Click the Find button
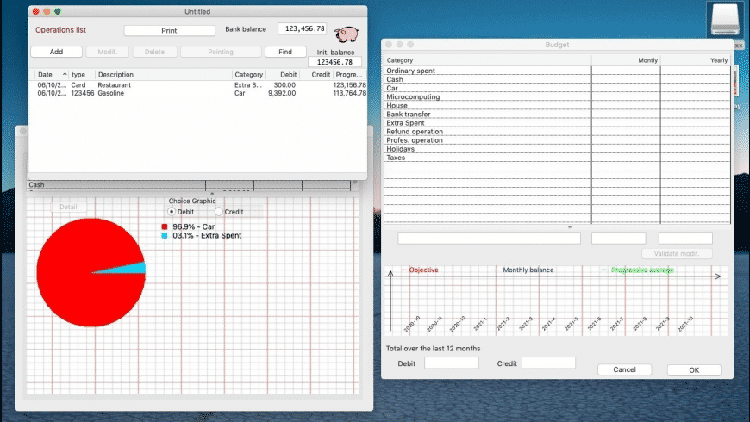This screenshot has width=750, height=422. pyautogui.click(x=285, y=51)
